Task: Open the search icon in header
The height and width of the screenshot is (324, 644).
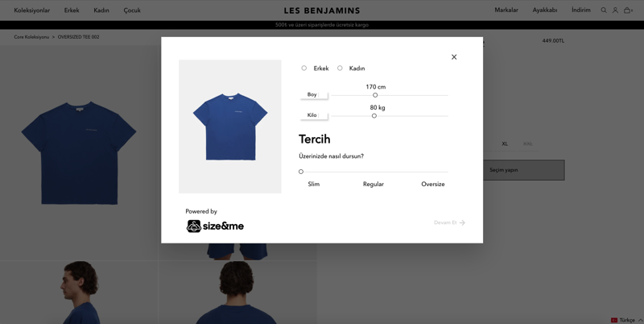Action: [x=603, y=10]
